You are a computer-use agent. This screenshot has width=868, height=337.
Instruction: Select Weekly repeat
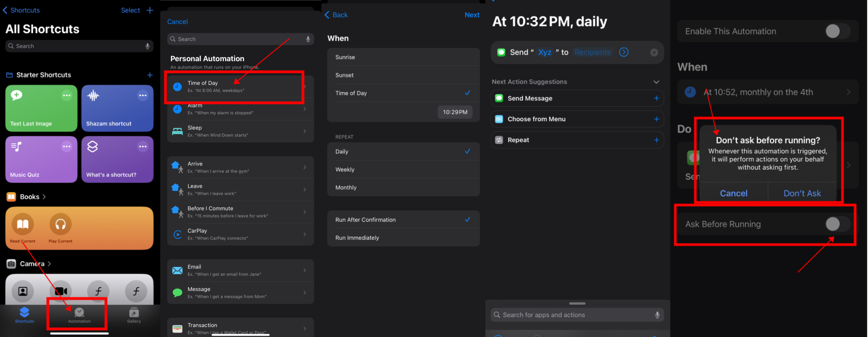coord(404,170)
